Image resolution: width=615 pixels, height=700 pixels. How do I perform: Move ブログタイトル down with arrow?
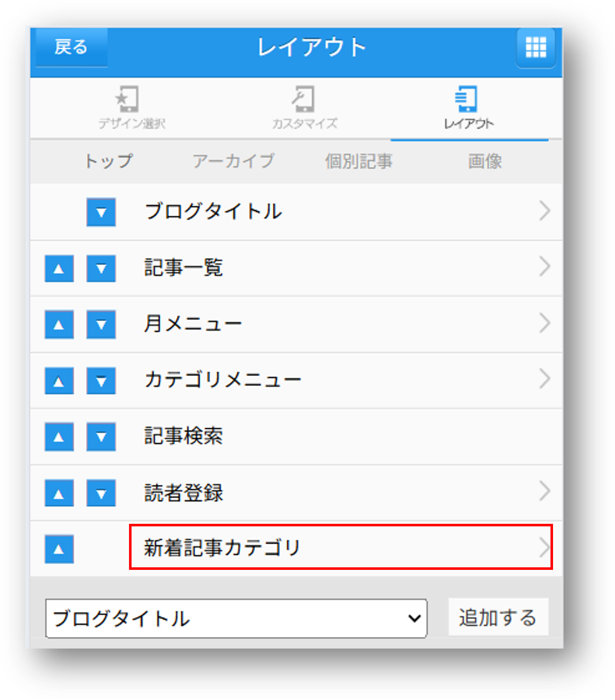[101, 212]
